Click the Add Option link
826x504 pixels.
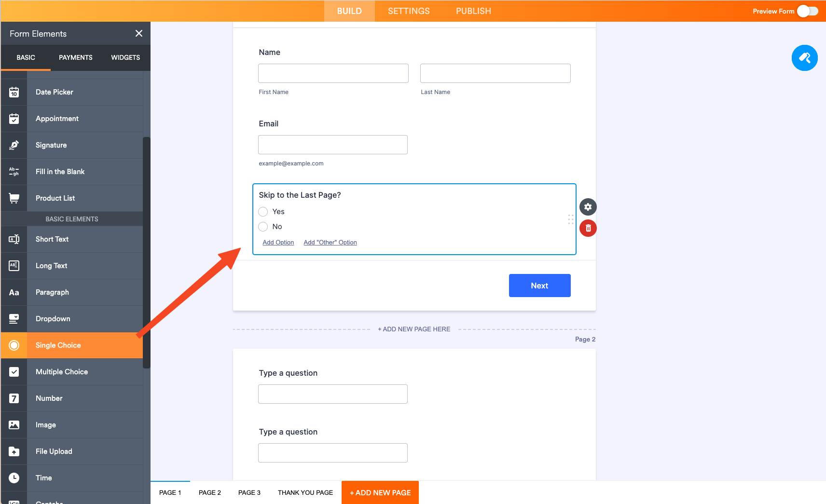(x=278, y=243)
